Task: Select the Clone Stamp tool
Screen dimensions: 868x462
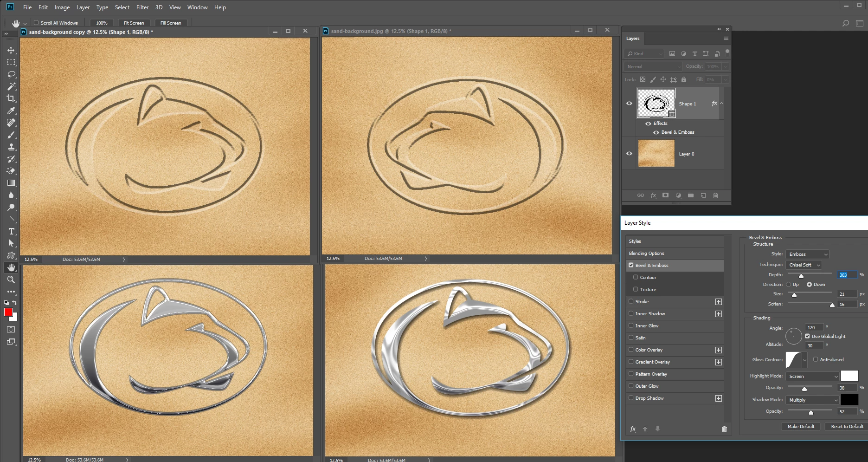Action: 11,147
